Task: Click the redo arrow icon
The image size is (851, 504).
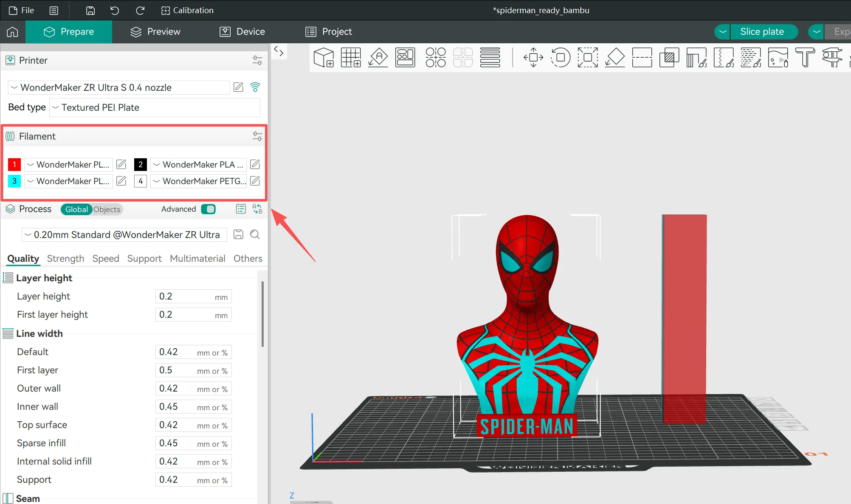Action: click(140, 10)
